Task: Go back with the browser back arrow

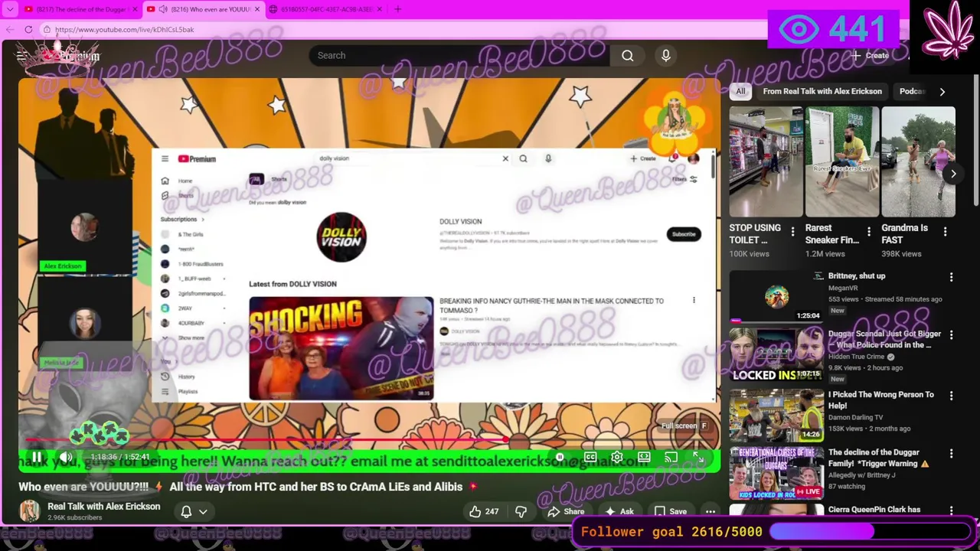Action: pos(10,29)
